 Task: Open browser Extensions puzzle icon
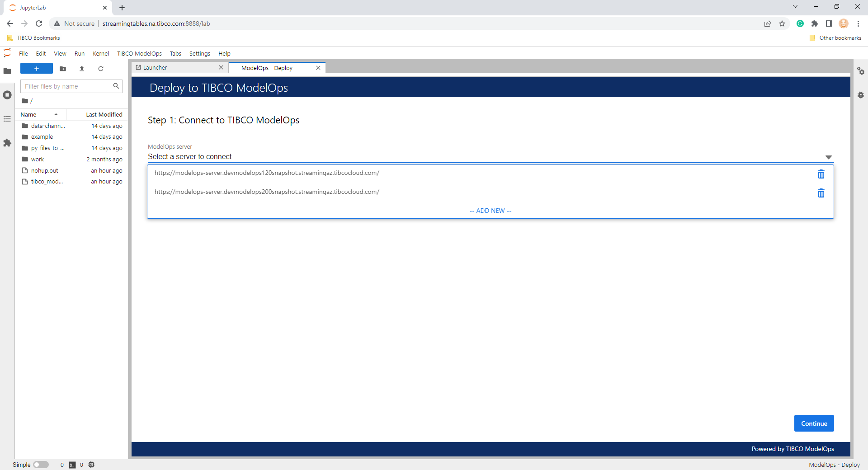(815, 23)
